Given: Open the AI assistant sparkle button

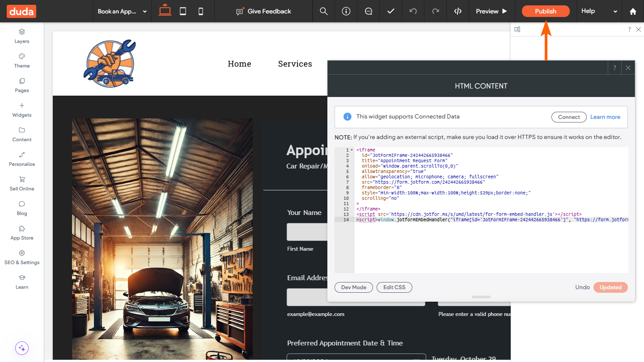Looking at the screenshot, I should tap(22, 348).
